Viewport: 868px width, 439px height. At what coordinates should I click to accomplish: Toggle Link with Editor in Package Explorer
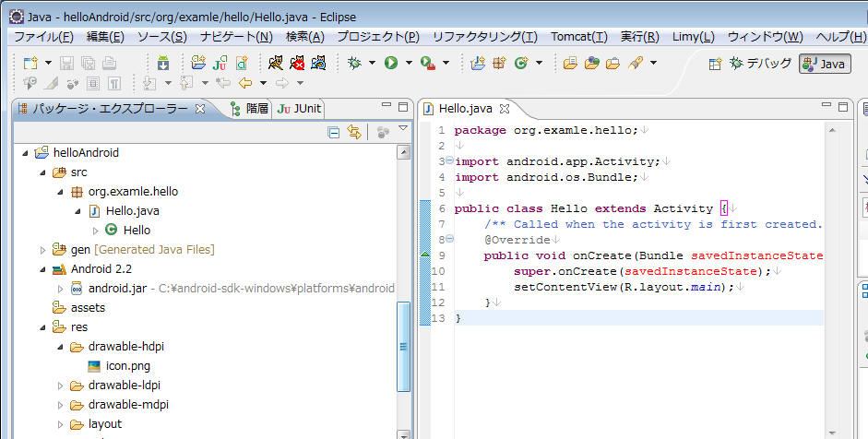(354, 133)
